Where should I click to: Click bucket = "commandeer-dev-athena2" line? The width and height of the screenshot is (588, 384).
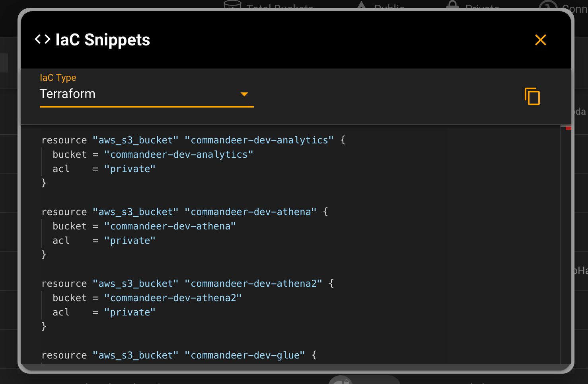point(147,298)
